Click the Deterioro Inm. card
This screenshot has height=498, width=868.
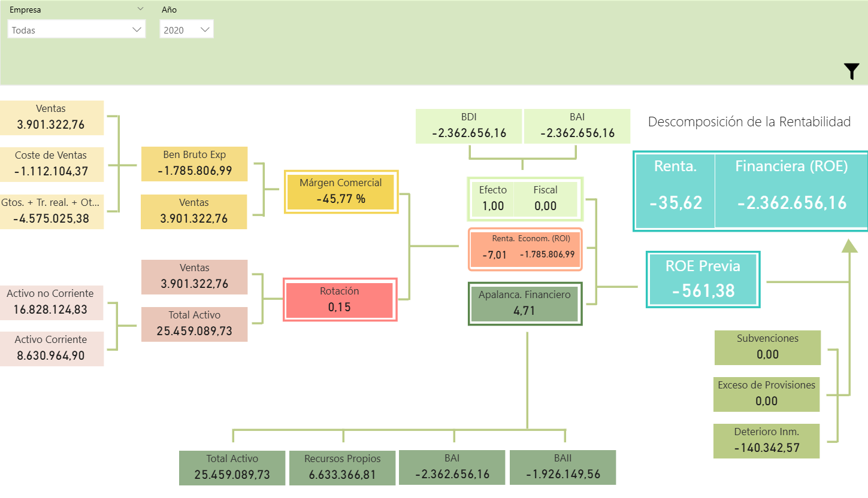(767, 441)
